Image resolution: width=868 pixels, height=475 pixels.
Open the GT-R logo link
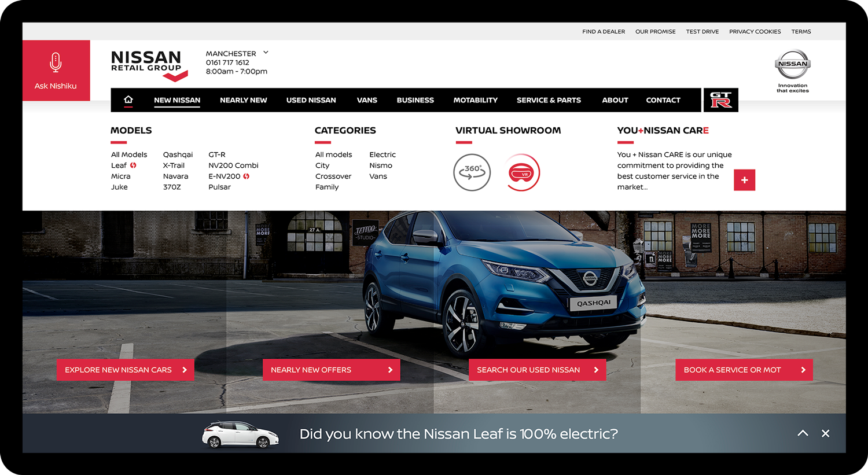coord(720,100)
